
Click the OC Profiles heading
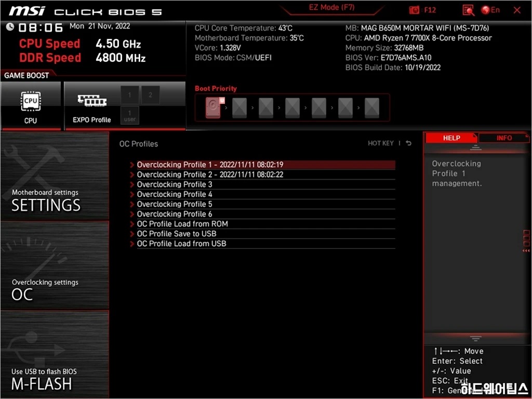[x=138, y=144]
